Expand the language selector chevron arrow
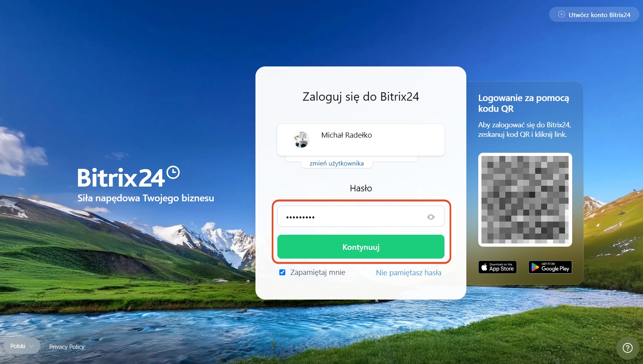 coord(31,346)
